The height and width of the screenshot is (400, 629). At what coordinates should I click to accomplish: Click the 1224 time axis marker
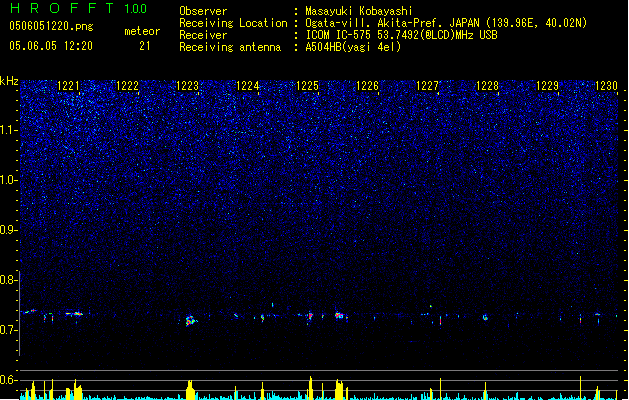pyautogui.click(x=248, y=86)
